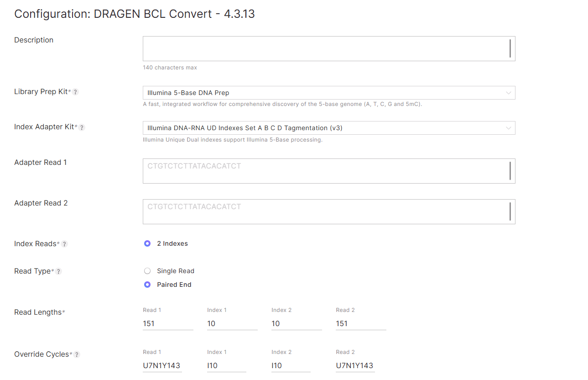Edit the Index 1 length field
This screenshot has width=588, height=380.
(232, 323)
